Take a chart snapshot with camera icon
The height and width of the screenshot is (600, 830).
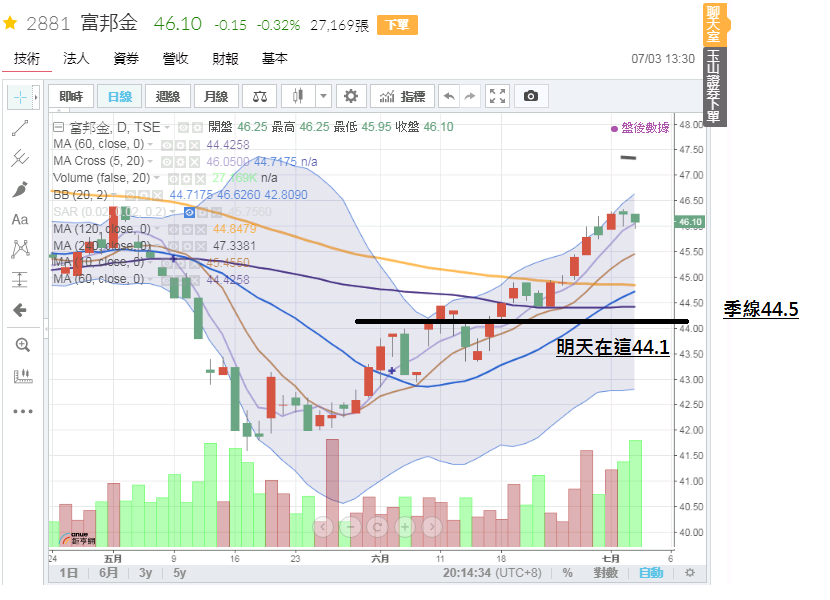click(530, 96)
